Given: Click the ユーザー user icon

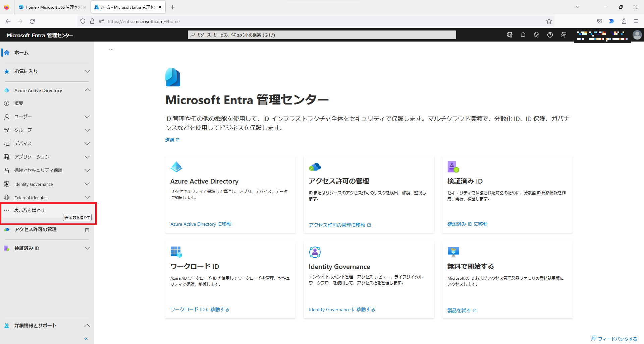Looking at the screenshot, I should [7, 117].
